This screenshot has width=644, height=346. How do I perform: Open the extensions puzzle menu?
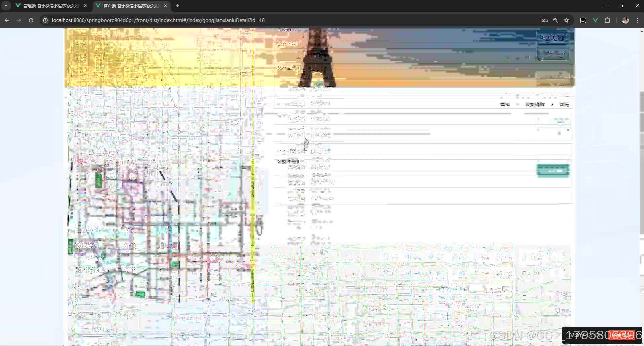(x=607, y=20)
